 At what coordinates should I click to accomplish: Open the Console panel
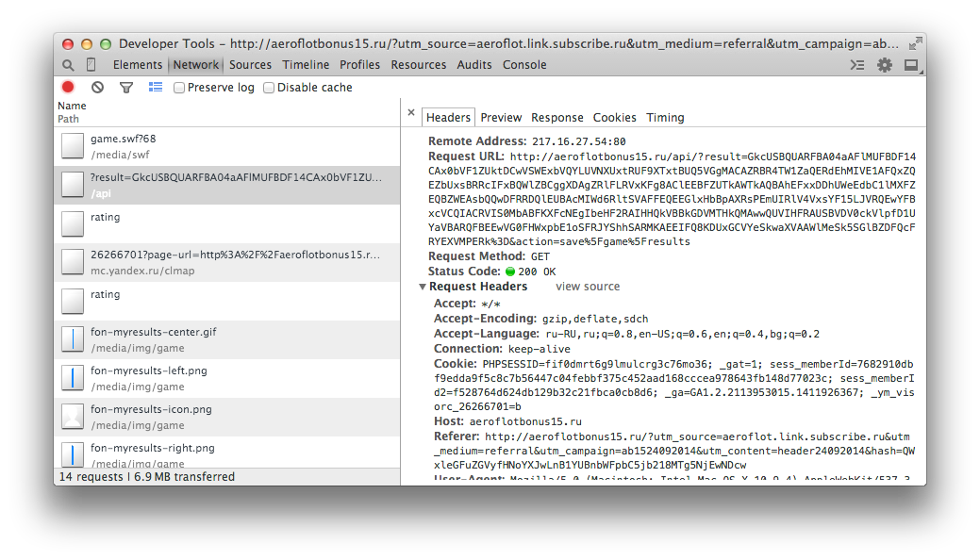coord(524,65)
